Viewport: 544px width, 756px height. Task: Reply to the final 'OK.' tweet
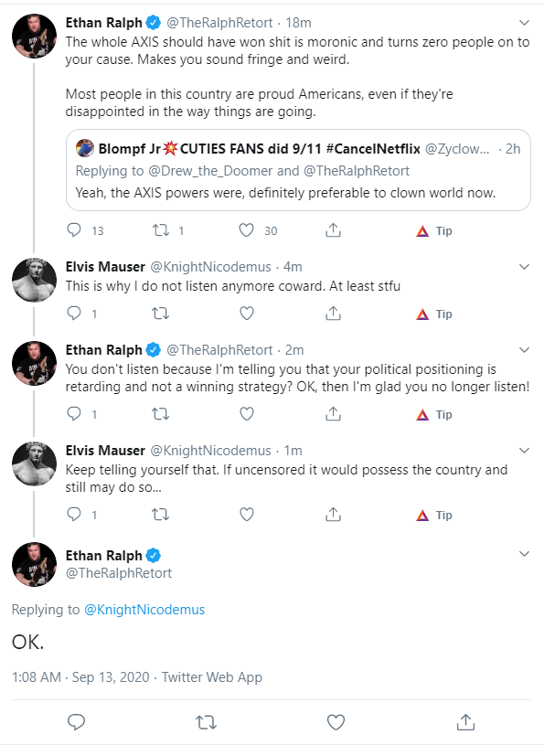(x=76, y=722)
